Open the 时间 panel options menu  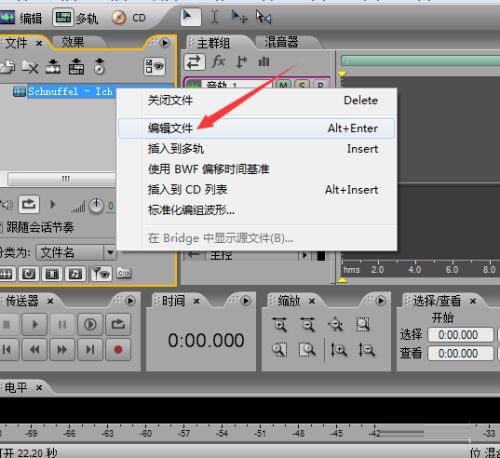pyautogui.click(x=246, y=301)
